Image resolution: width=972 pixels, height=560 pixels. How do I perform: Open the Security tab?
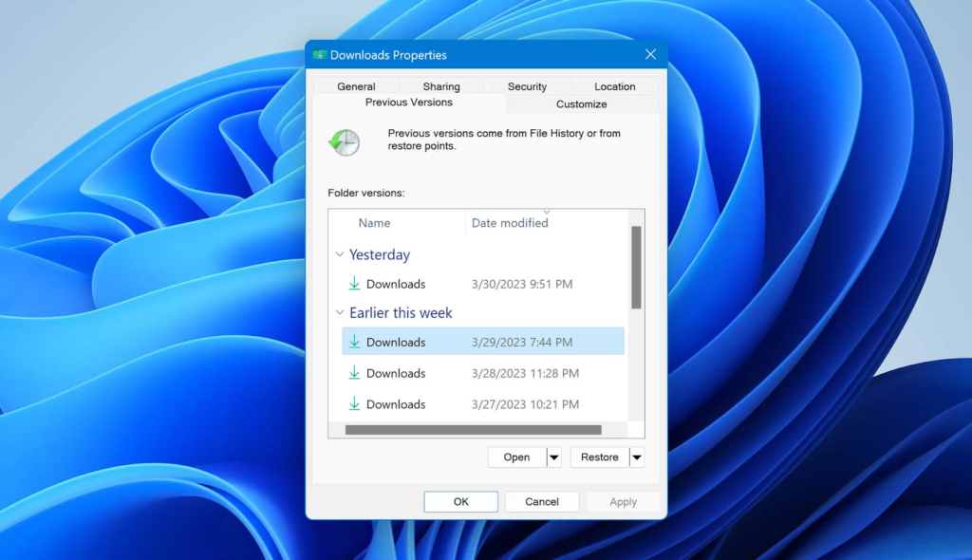tap(527, 86)
